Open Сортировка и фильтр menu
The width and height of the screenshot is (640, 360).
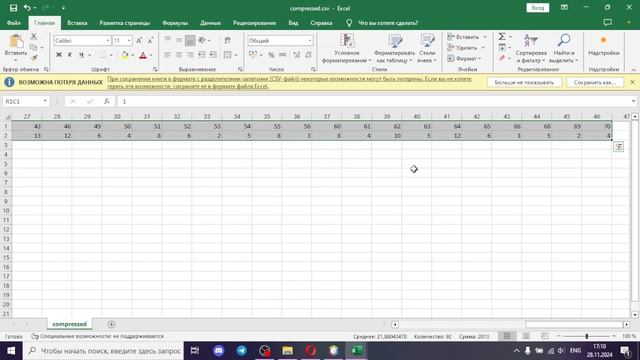pos(531,48)
